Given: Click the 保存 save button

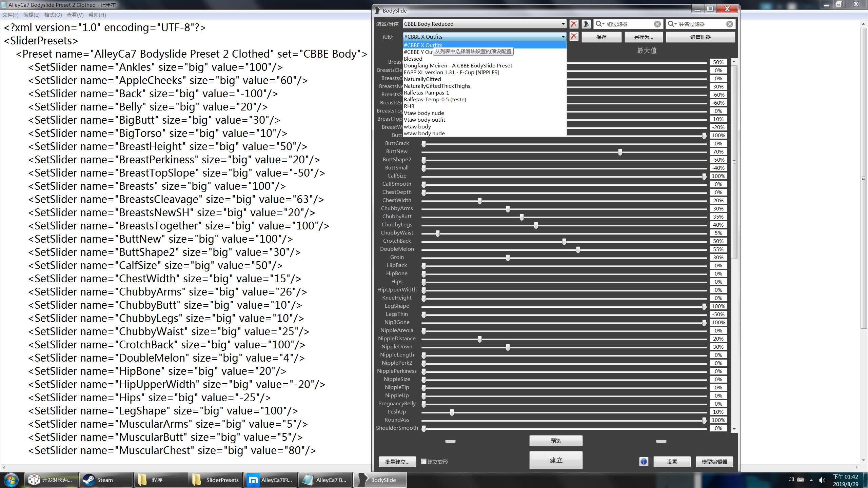Looking at the screenshot, I should click(601, 37).
